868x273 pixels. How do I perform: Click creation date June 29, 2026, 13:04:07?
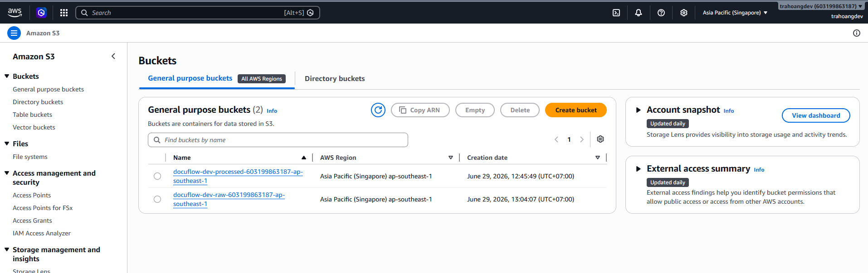521,199
